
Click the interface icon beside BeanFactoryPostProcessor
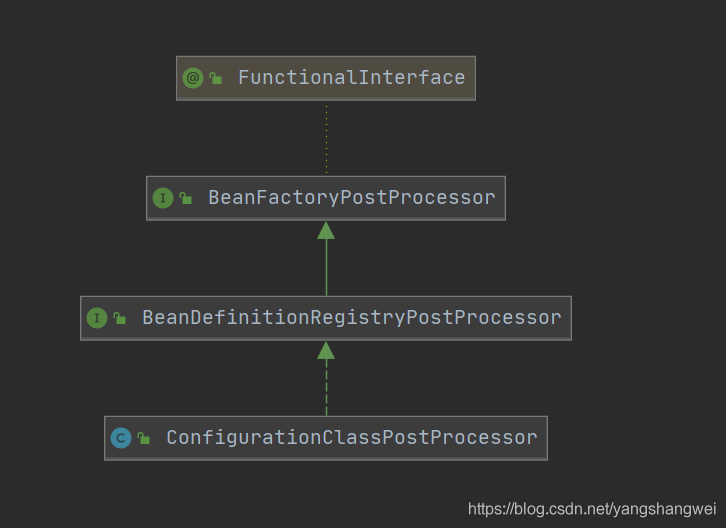[163, 198]
